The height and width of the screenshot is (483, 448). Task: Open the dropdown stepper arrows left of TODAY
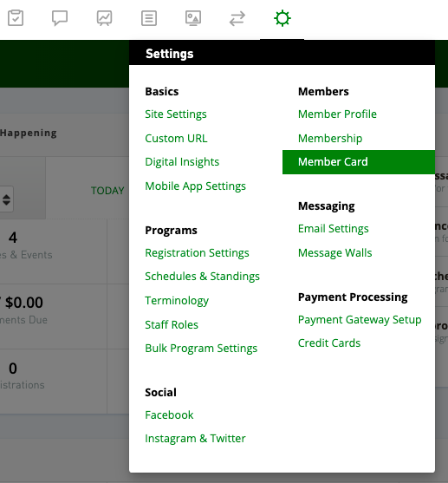(x=6, y=199)
